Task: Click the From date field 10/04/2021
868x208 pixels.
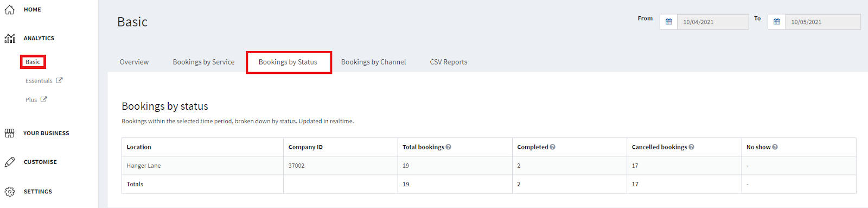Action: 713,22
